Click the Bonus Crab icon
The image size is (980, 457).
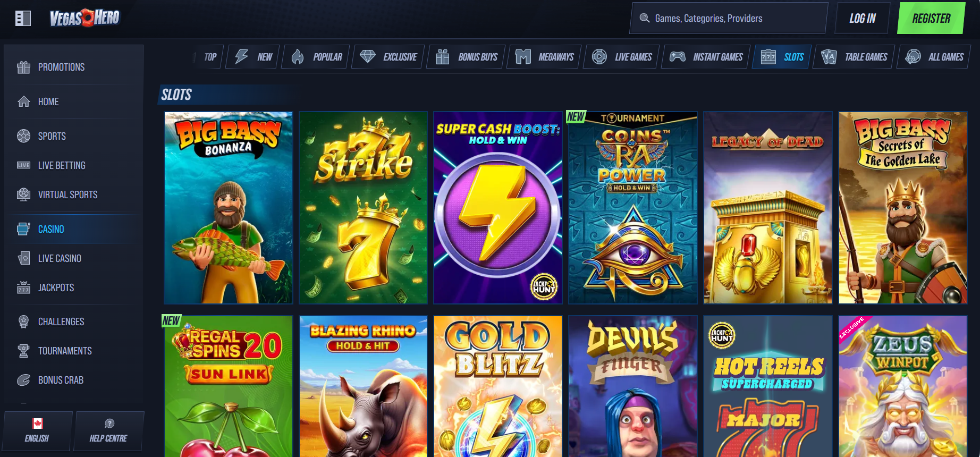point(23,380)
